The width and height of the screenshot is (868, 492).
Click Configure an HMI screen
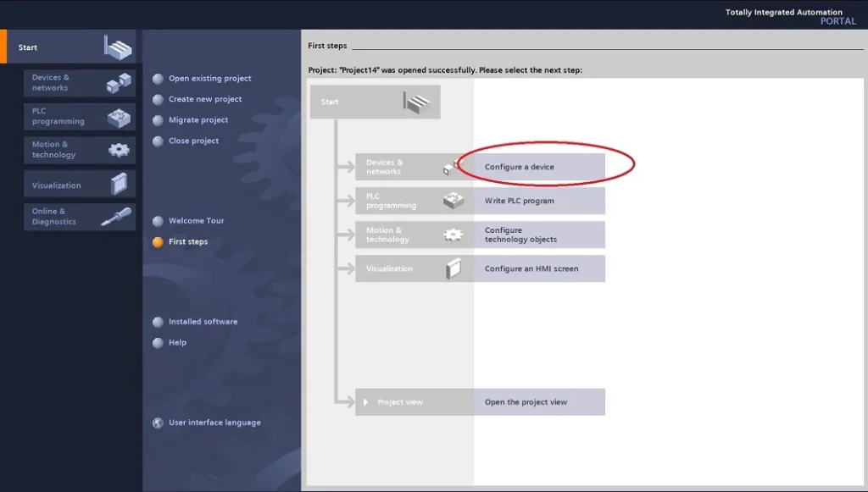(531, 268)
